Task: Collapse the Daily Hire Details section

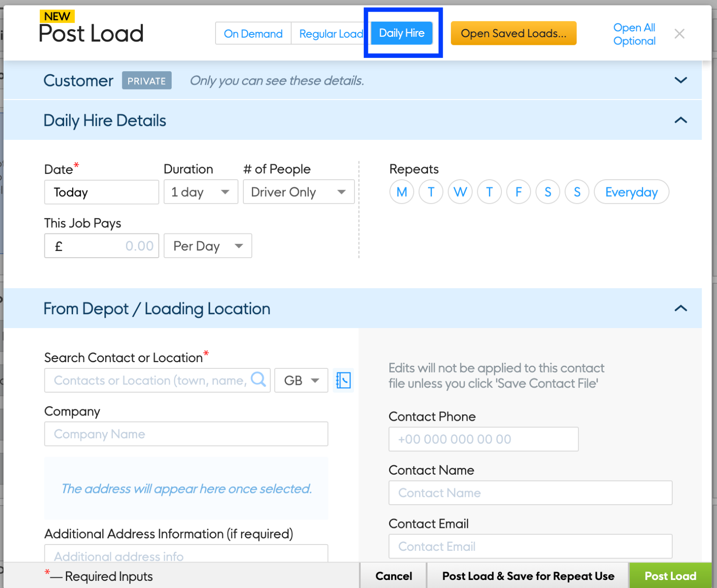Action: [681, 120]
